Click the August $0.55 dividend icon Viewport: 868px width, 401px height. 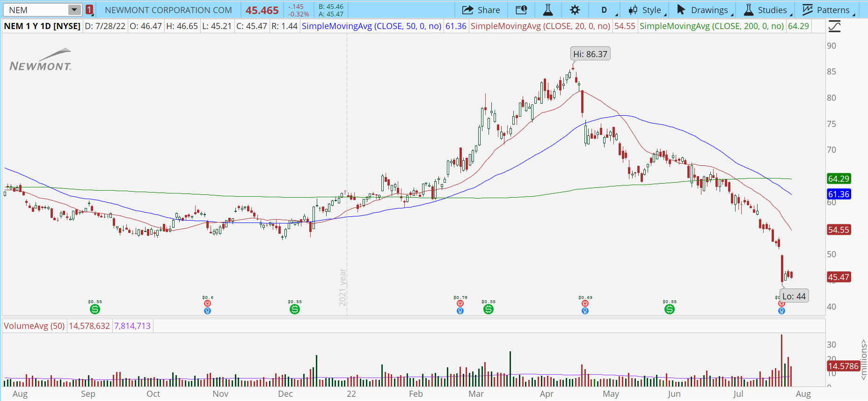(x=95, y=309)
